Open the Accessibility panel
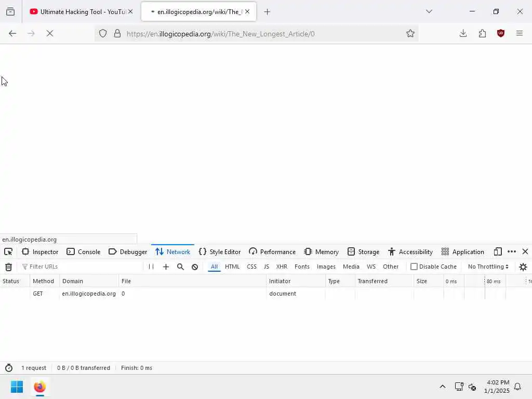Viewport: 532px width, 399px height. click(410, 252)
